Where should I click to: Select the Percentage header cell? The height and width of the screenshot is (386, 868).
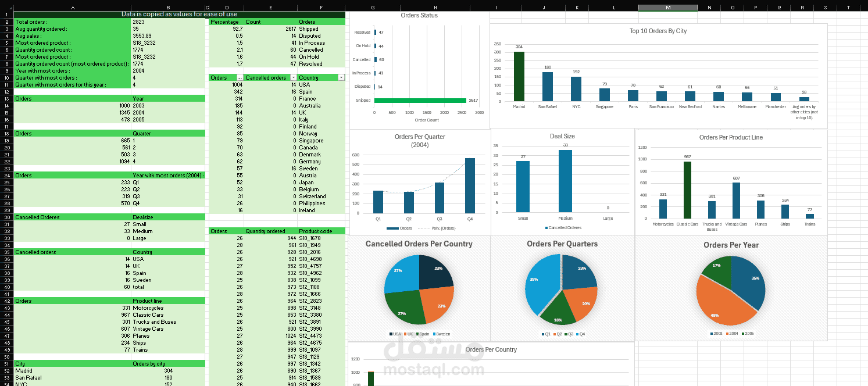click(x=226, y=22)
